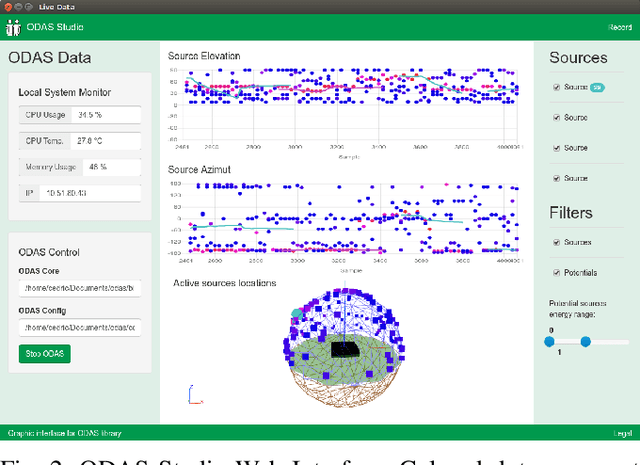Image resolution: width=640 pixels, height=465 pixels.
Task: Click the badge next to first Source
Action: (x=596, y=87)
